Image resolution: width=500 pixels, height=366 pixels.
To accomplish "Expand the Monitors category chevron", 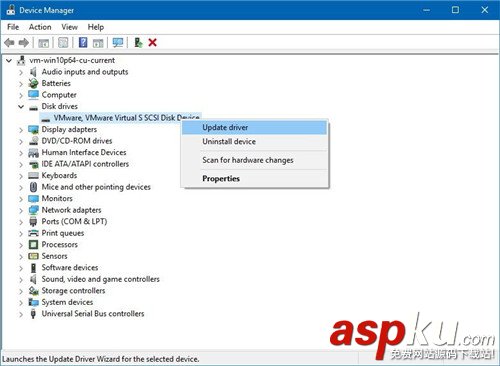I will click(21, 199).
